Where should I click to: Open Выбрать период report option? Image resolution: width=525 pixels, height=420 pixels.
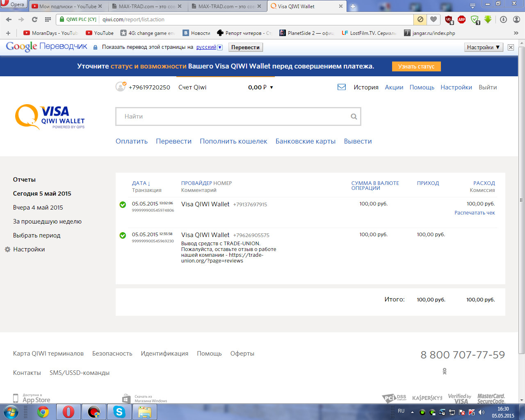pyautogui.click(x=37, y=235)
